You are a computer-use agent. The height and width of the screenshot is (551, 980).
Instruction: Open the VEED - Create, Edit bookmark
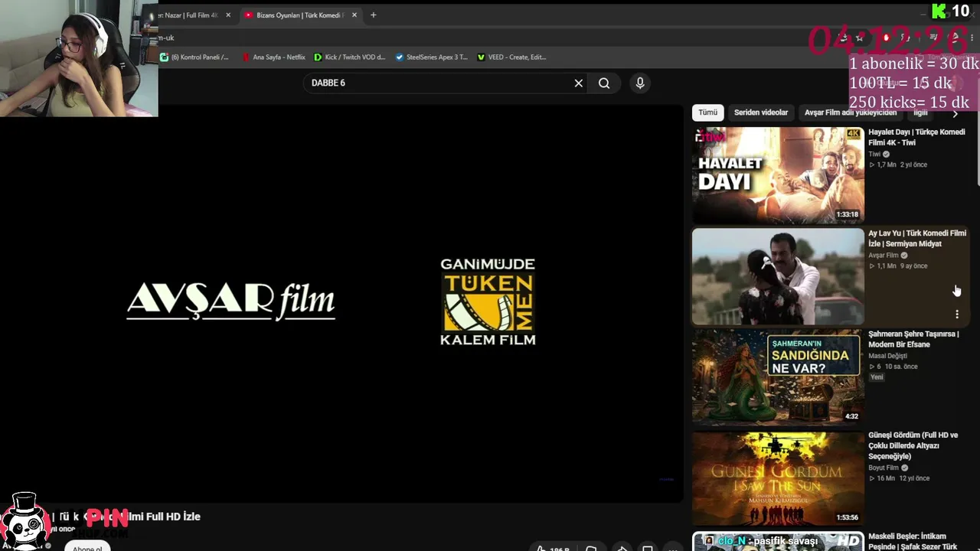(x=511, y=57)
